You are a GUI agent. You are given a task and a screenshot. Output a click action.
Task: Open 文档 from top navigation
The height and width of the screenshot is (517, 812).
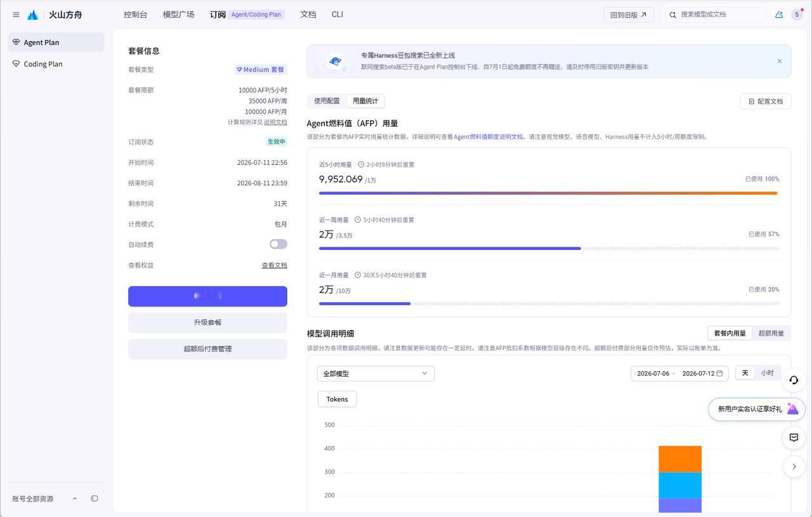[308, 15]
